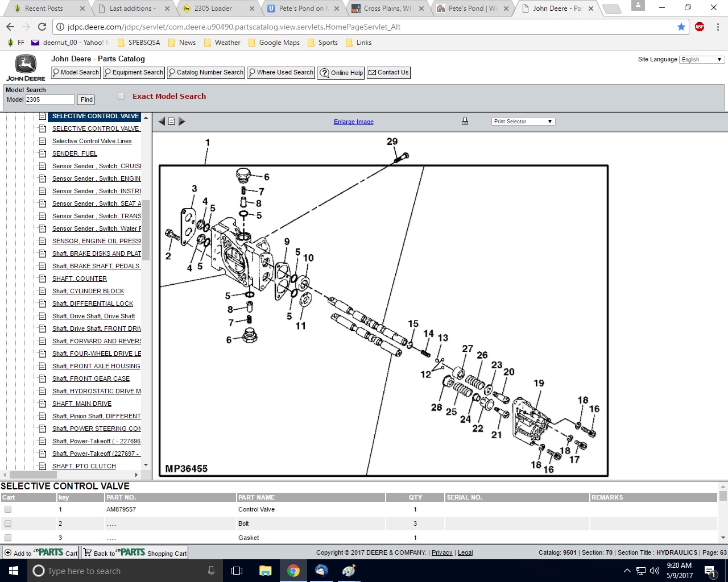Click the John Deere logo

26,68
